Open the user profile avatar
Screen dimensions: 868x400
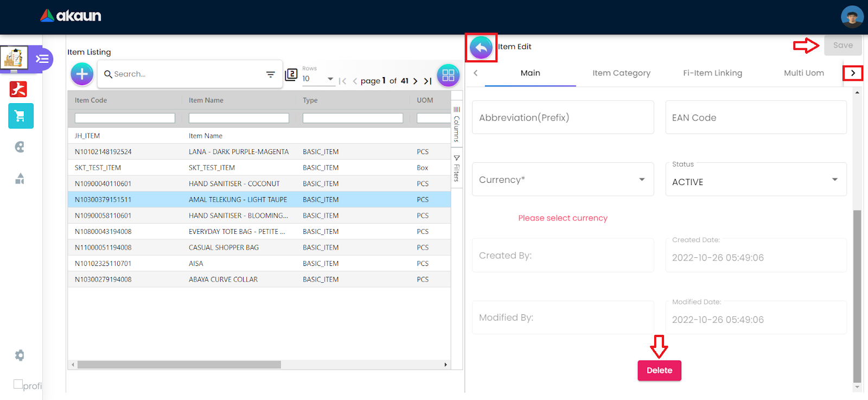[x=852, y=17]
